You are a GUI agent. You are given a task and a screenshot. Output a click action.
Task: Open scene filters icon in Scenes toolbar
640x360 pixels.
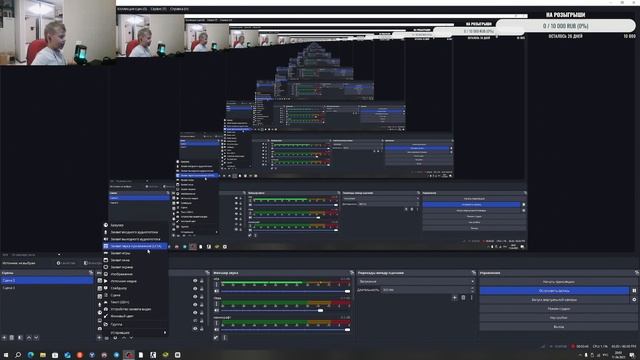20,338
